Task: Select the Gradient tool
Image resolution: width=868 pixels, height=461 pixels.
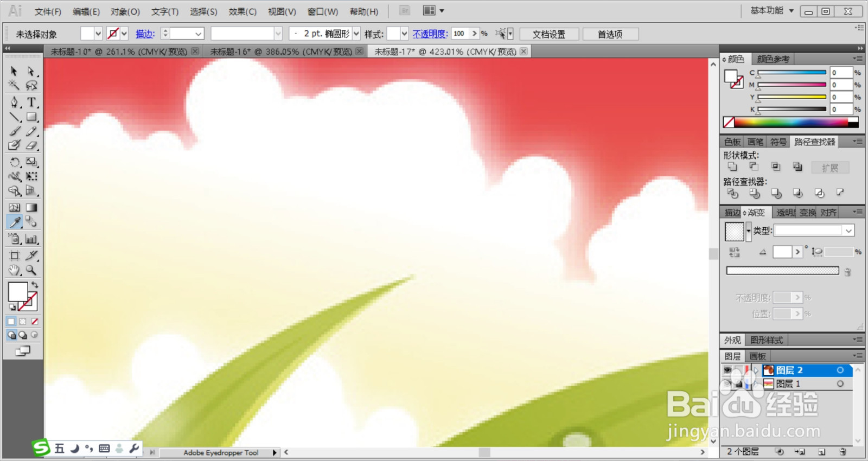Action: pos(31,207)
